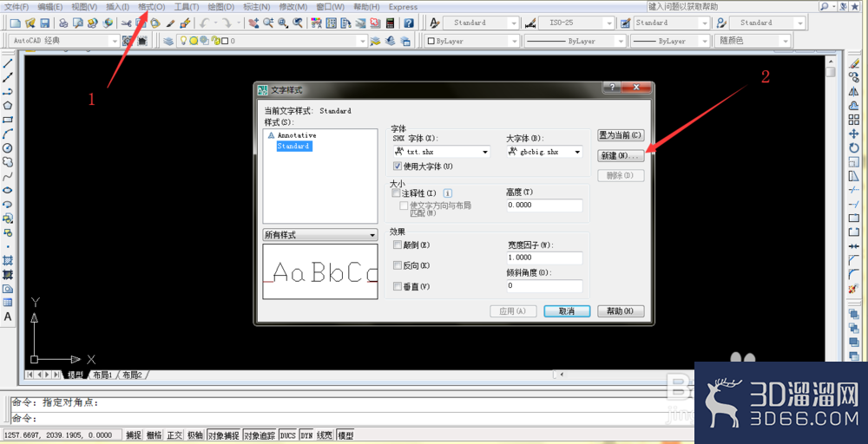The width and height of the screenshot is (868, 444).
Task: Enable the 颠倒 effect checkbox
Action: (397, 245)
